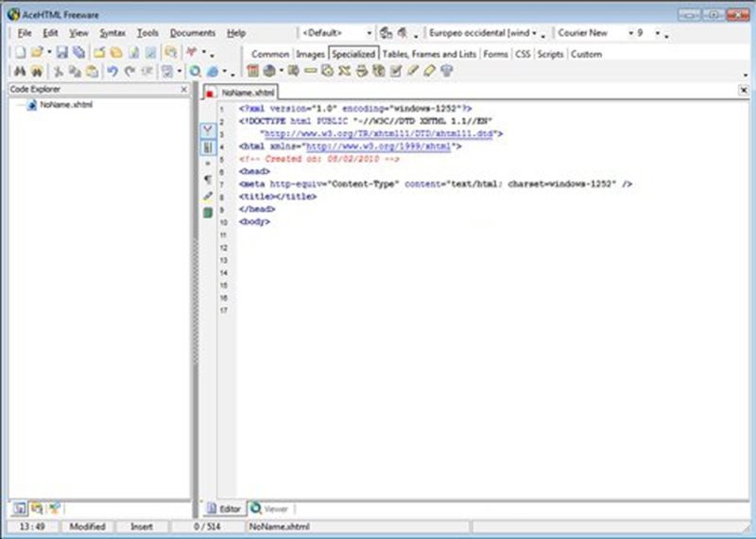
Task: Click the trophy-shaped icon ending Specialized toolbar
Action: tap(447, 71)
